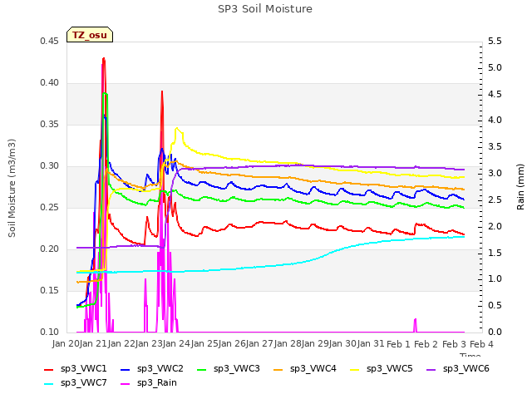Toggle the sp3_Rain legend entry
The width and height of the screenshot is (532, 399).
point(149,383)
